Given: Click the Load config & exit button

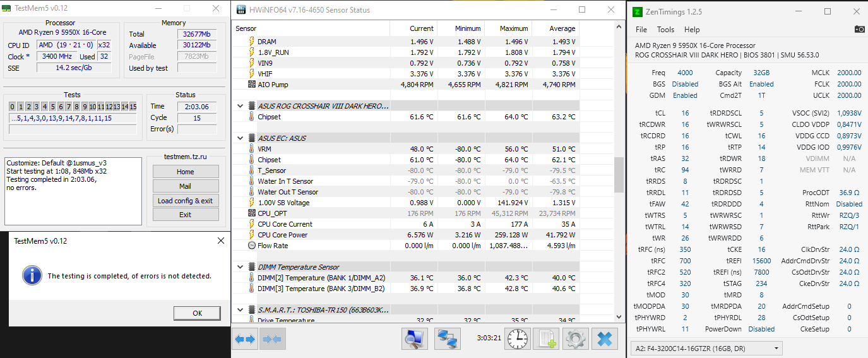Looking at the screenshot, I should click(186, 201).
